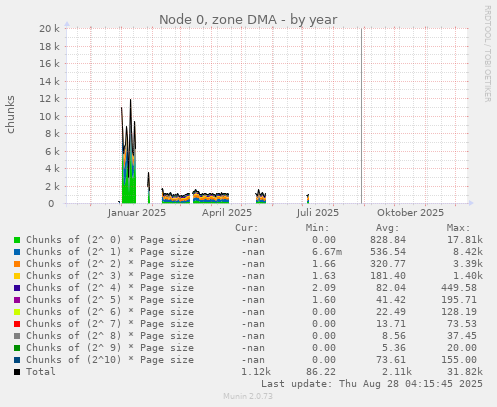Click the gray swatch for Chunks of (2^ 8)
497x407 pixels.
[x=17, y=336]
